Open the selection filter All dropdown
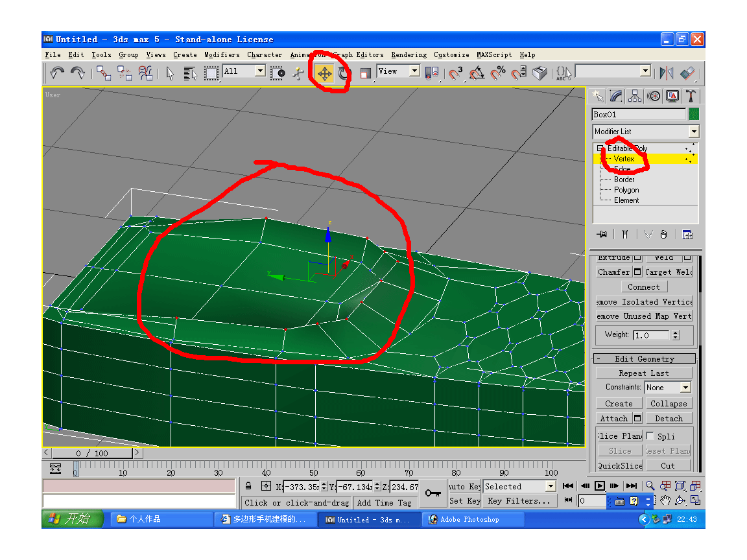The width and height of the screenshot is (747, 560). [x=260, y=71]
